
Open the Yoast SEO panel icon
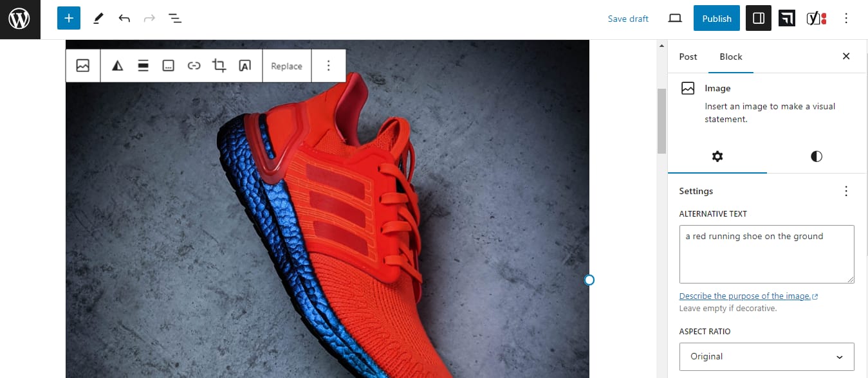817,19
